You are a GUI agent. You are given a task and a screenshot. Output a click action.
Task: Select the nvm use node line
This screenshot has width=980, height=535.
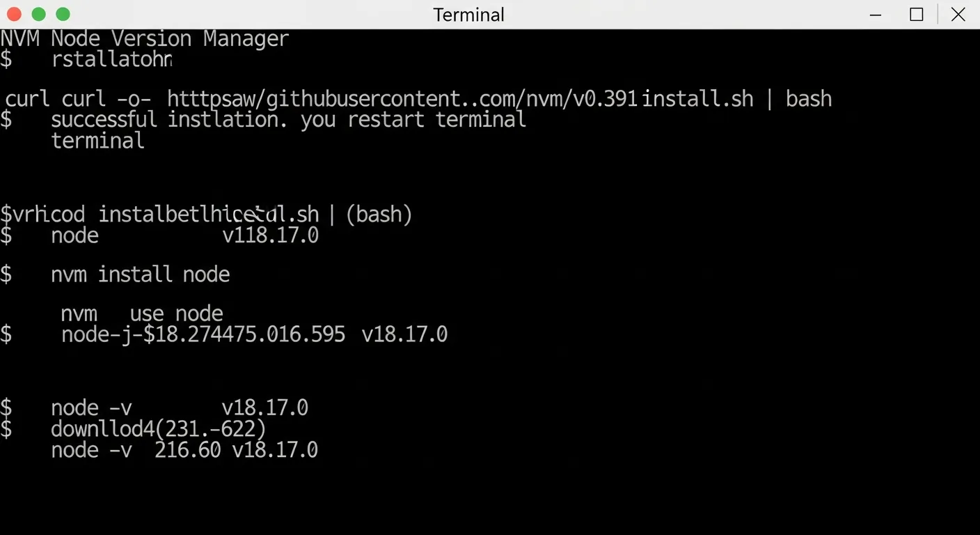[x=142, y=313]
